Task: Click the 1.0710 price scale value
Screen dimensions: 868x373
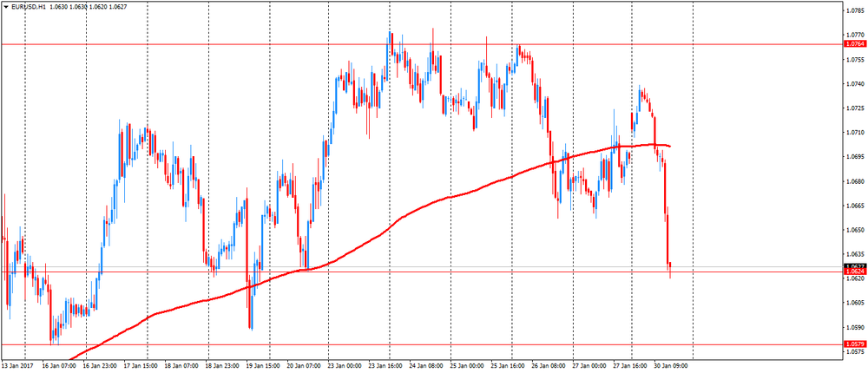Action: (x=855, y=133)
